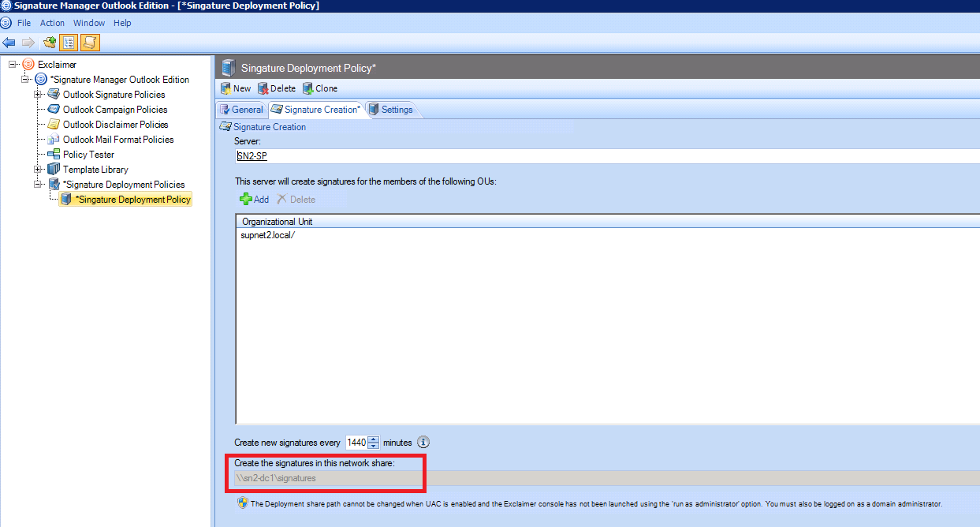This screenshot has height=527, width=980.
Task: Click the New policy button
Action: [x=236, y=88]
